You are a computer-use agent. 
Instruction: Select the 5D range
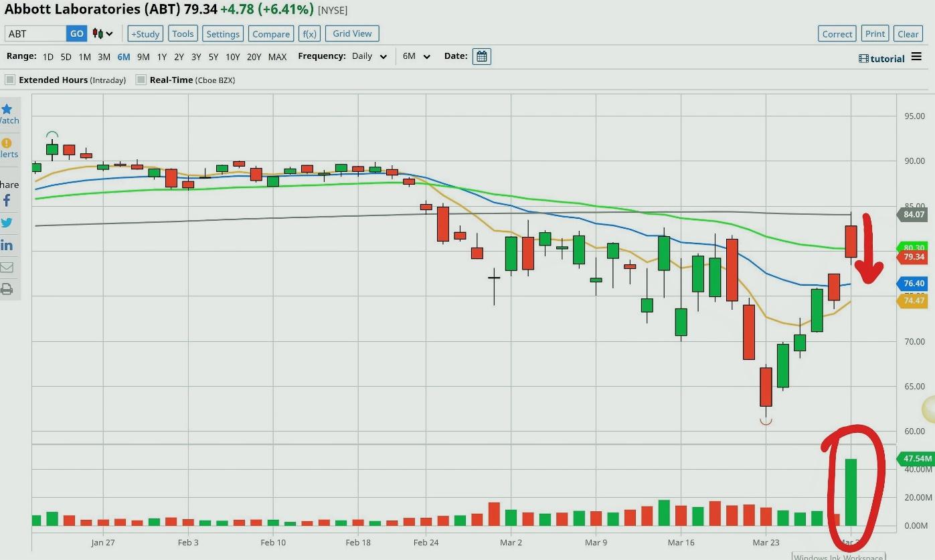(66, 57)
